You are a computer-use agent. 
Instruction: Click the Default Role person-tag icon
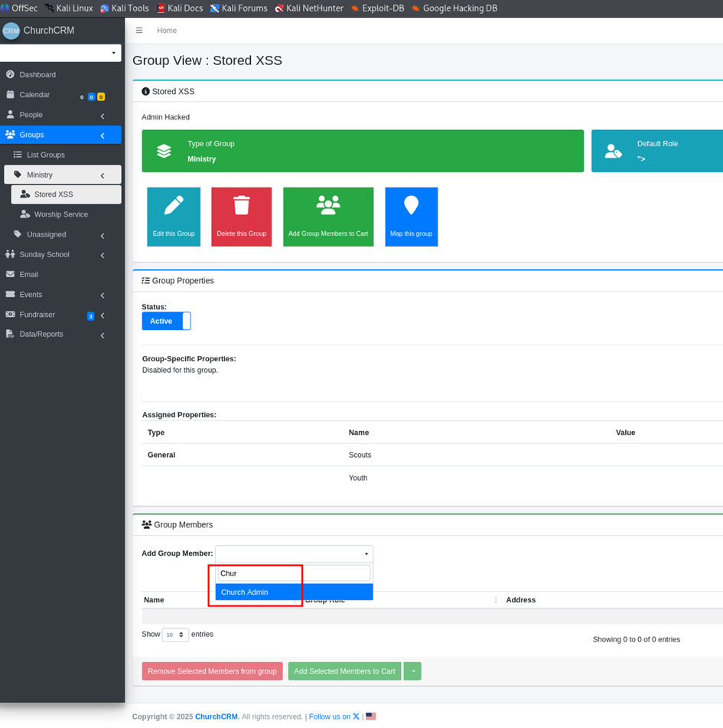(613, 151)
